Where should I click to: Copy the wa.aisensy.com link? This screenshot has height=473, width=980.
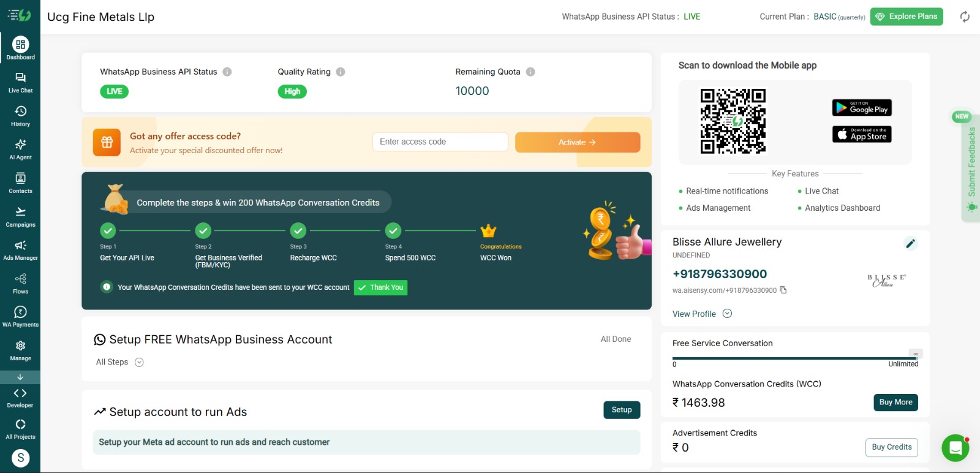coord(783,290)
